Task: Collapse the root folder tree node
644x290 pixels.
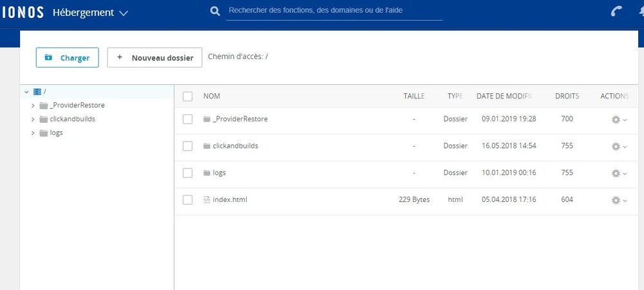Action: coord(26,92)
